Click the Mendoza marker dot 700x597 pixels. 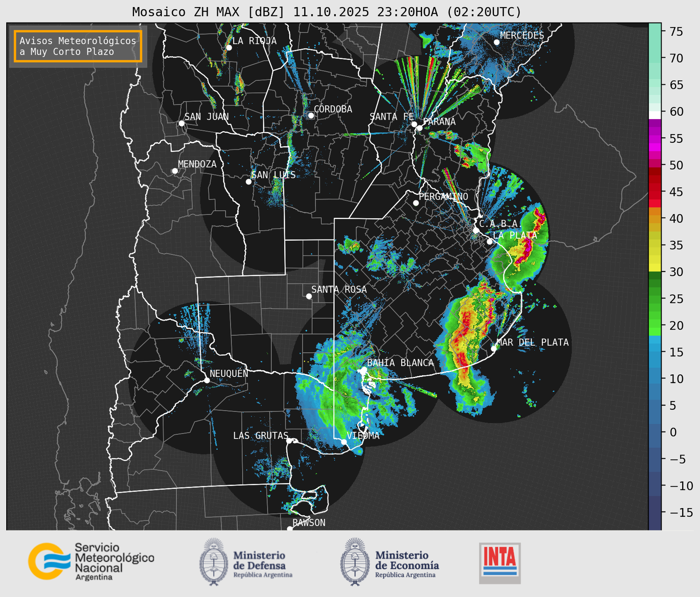(x=175, y=171)
